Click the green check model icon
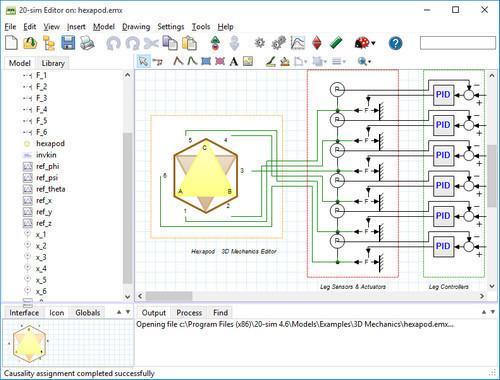 pyautogui.click(x=336, y=43)
